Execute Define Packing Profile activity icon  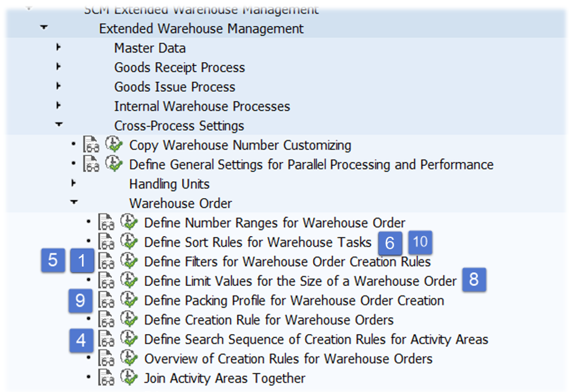pyautogui.click(x=129, y=300)
